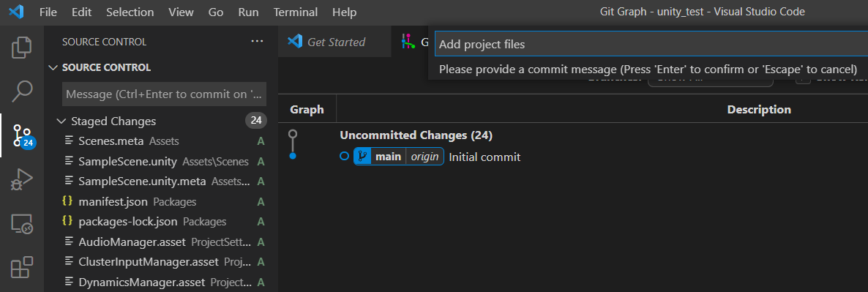
Task: Open the Terminal menu
Action: point(296,12)
